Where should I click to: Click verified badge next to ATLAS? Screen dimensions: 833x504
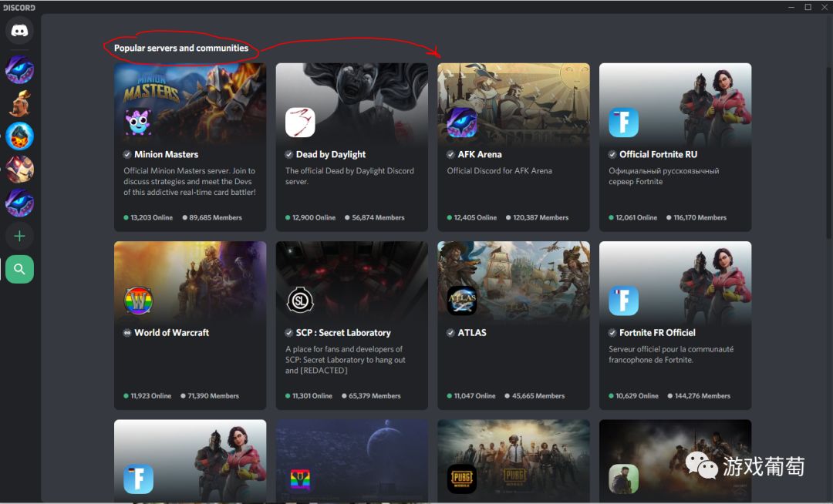click(x=450, y=333)
